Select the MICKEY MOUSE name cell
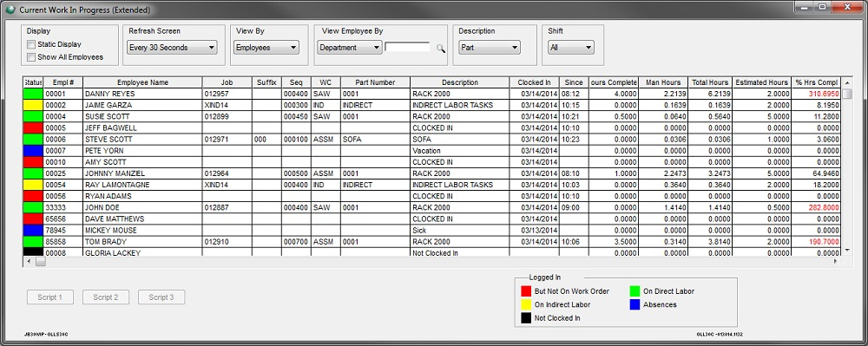Viewport: 868px width, 346px height. 143,230
